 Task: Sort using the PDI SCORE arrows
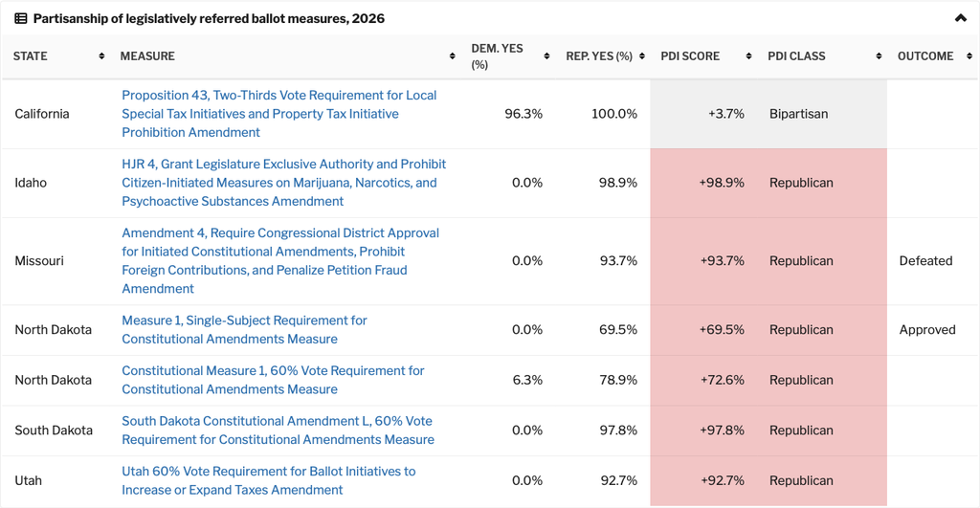748,56
